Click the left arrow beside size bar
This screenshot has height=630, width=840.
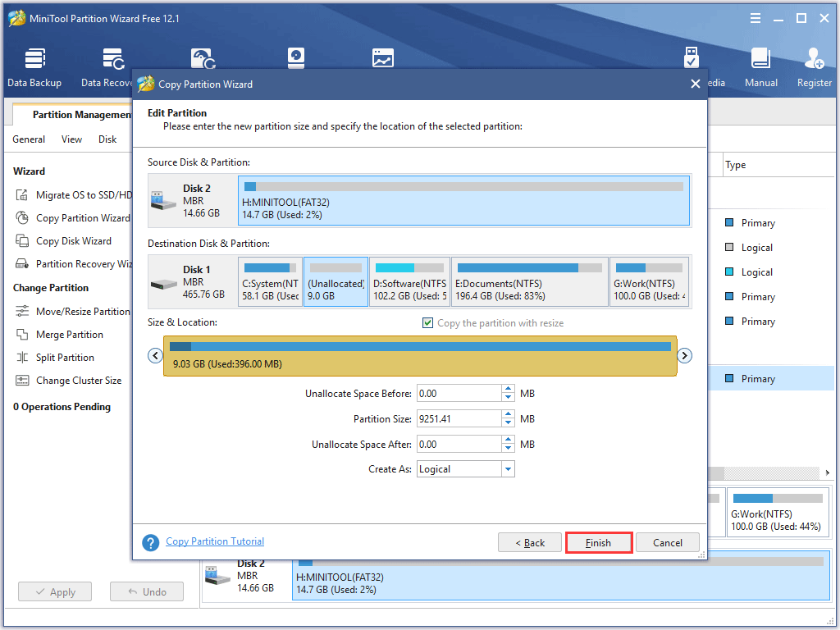click(155, 356)
